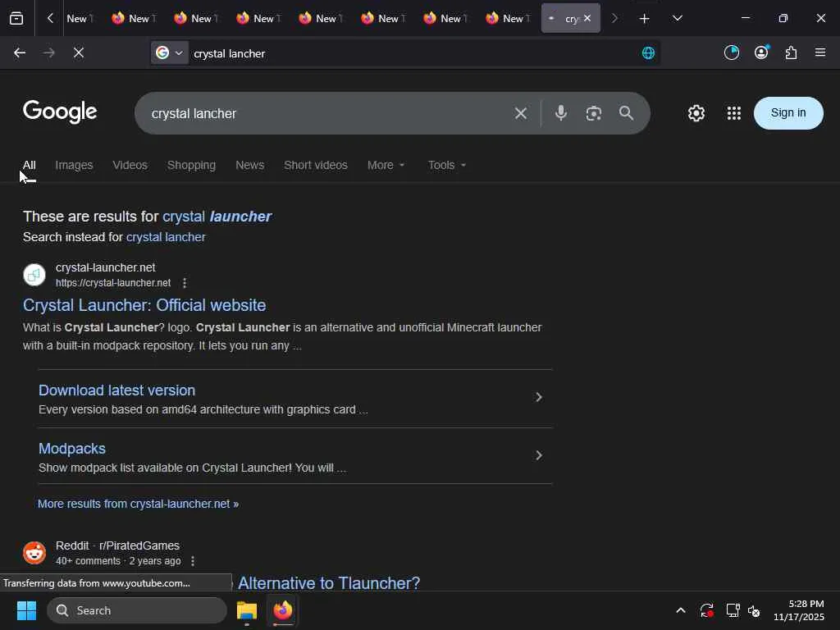Click the translate page globe icon
840x630 pixels.
648,53
